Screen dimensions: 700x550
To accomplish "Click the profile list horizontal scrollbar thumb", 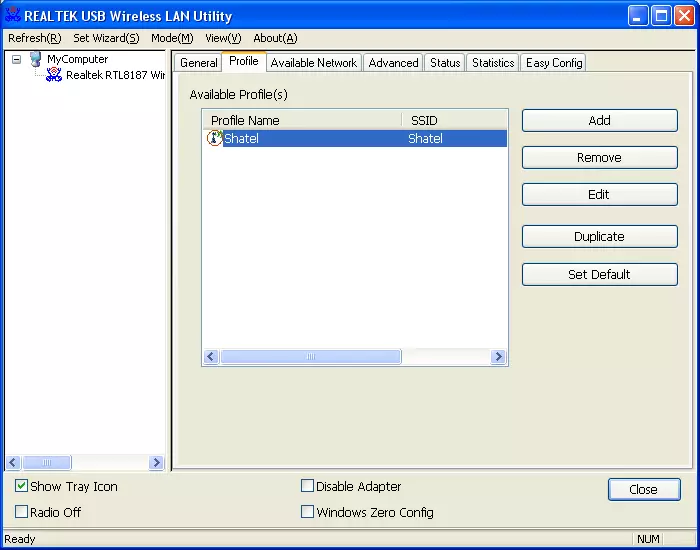I will (x=311, y=357).
